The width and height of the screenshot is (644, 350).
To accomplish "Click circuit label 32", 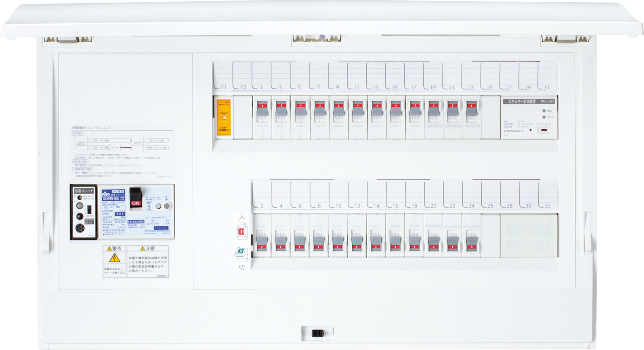I will [x=547, y=206].
